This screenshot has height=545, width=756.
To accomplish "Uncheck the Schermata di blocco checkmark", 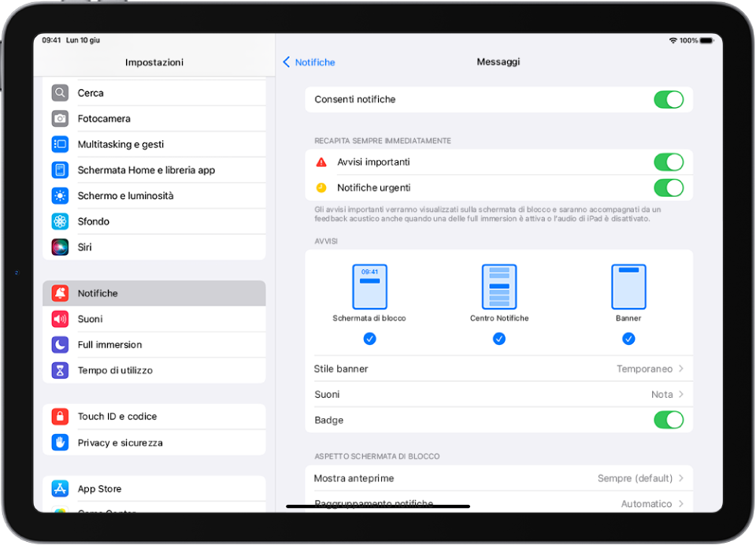I will pyautogui.click(x=369, y=339).
